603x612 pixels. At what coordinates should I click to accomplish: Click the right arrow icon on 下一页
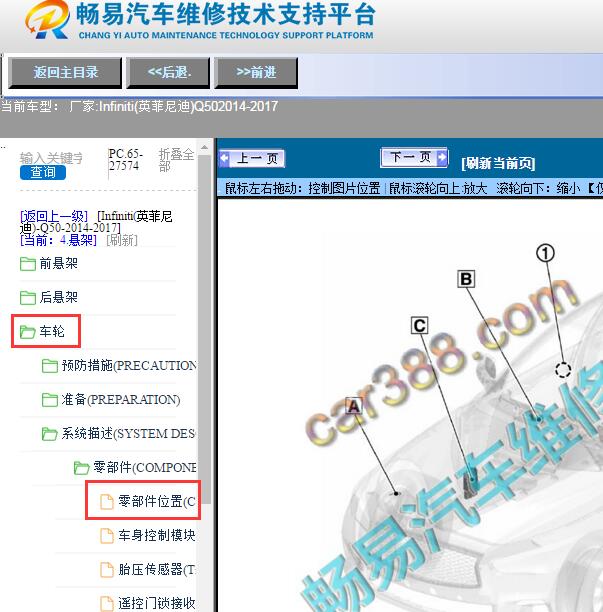click(x=442, y=157)
